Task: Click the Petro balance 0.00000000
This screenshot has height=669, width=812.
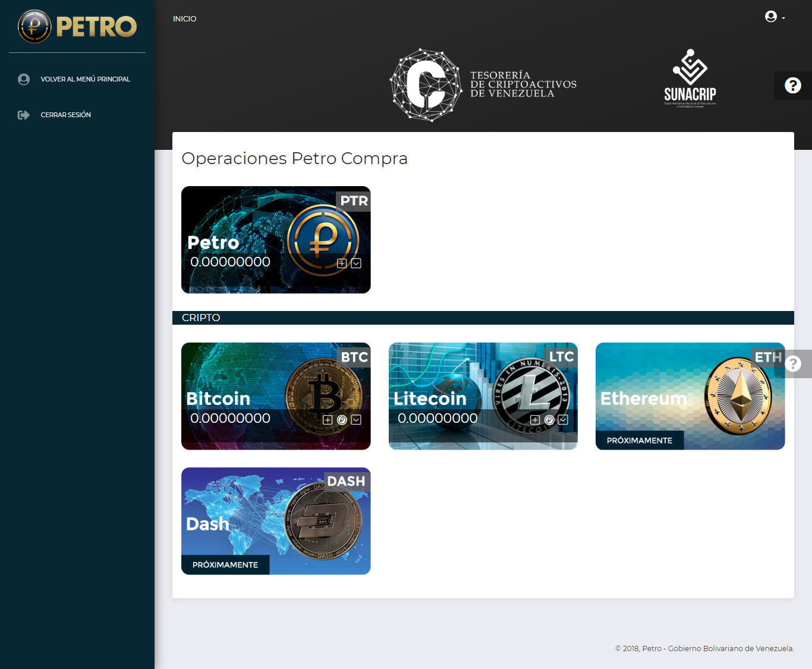Action: pos(230,262)
